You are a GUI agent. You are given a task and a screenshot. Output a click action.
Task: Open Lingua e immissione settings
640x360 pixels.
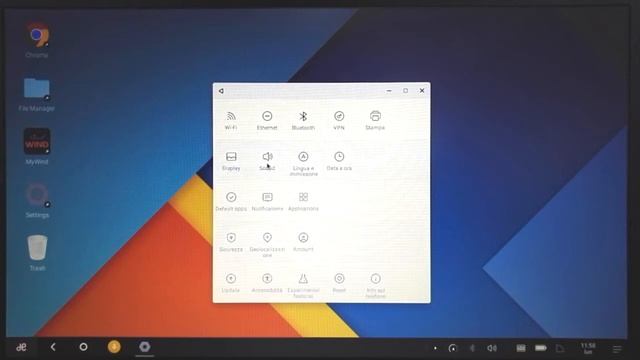tap(303, 163)
